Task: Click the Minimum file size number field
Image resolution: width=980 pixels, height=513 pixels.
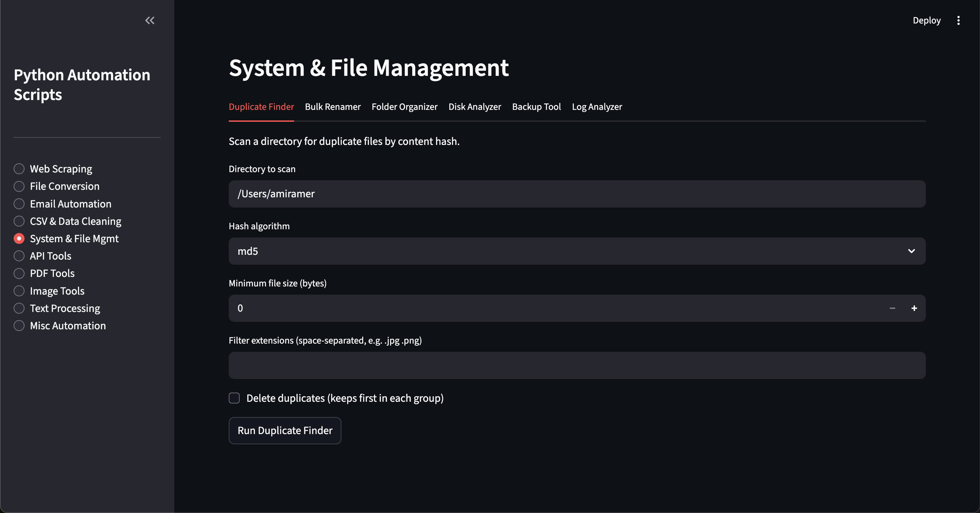Action: point(533,309)
